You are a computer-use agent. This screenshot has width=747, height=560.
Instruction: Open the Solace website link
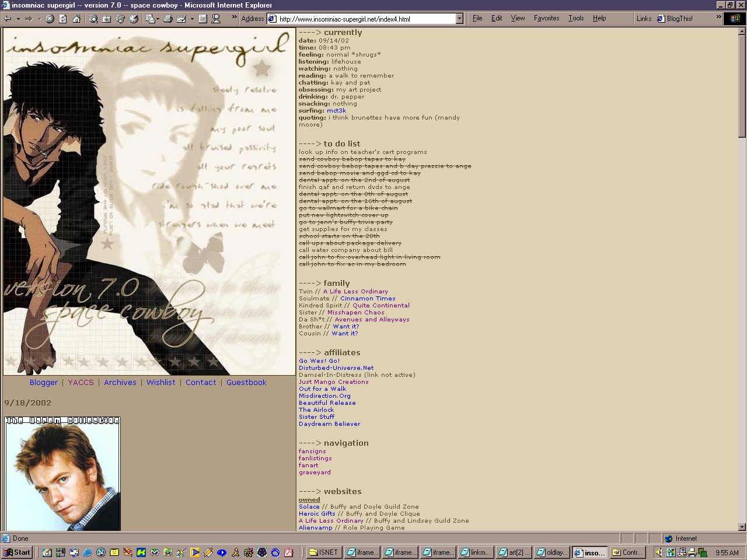(309, 507)
